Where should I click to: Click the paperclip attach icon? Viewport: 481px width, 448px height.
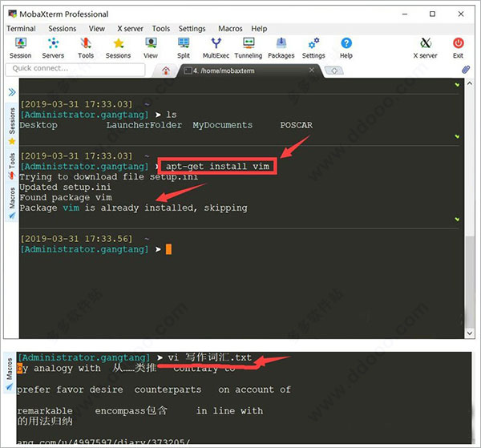coord(466,70)
